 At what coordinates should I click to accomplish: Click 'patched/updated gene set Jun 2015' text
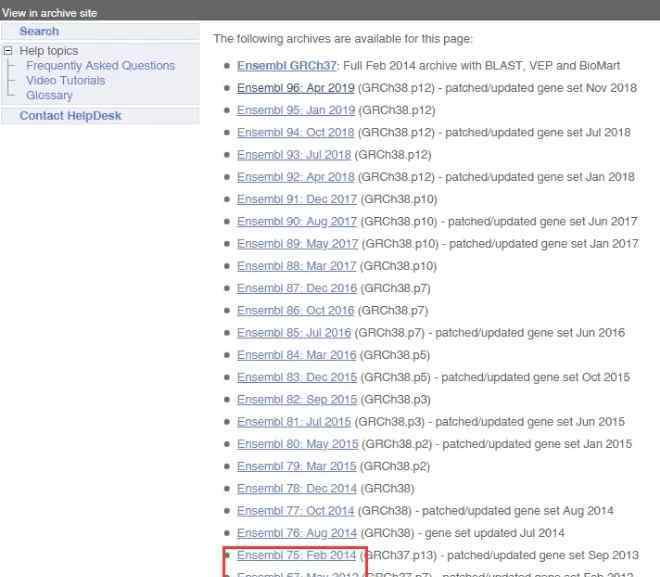(530, 422)
